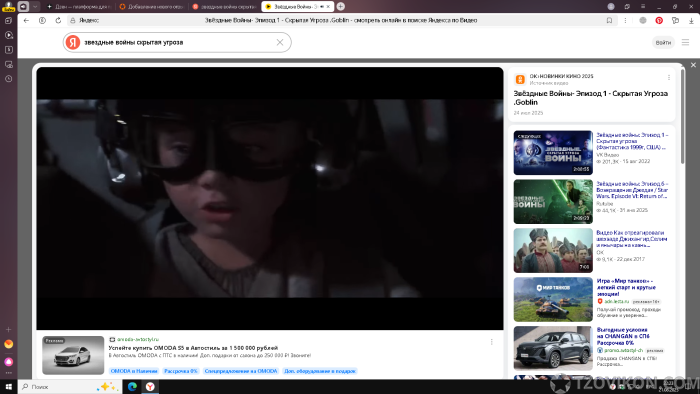Clear the search query with the X
This screenshot has width=700, height=394.
280,42
